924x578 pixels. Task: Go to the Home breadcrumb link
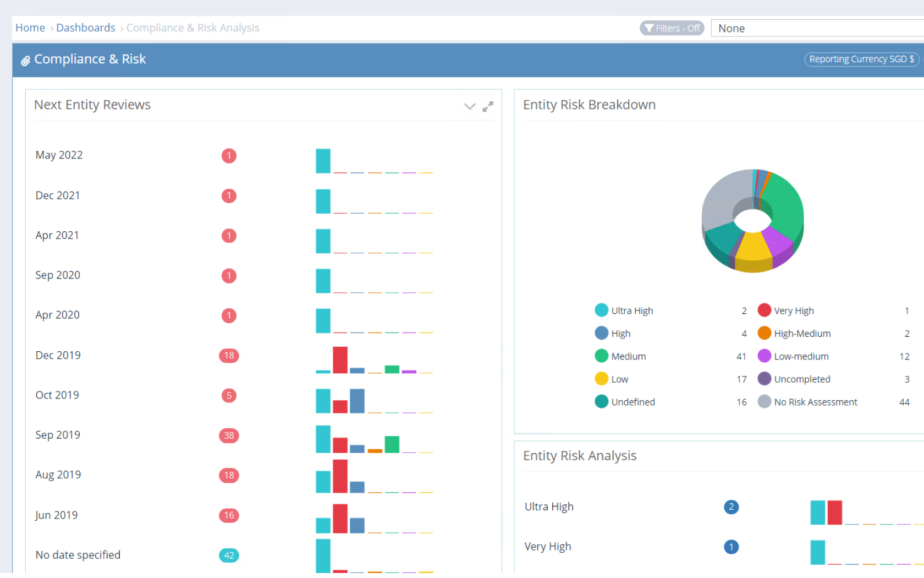point(30,28)
